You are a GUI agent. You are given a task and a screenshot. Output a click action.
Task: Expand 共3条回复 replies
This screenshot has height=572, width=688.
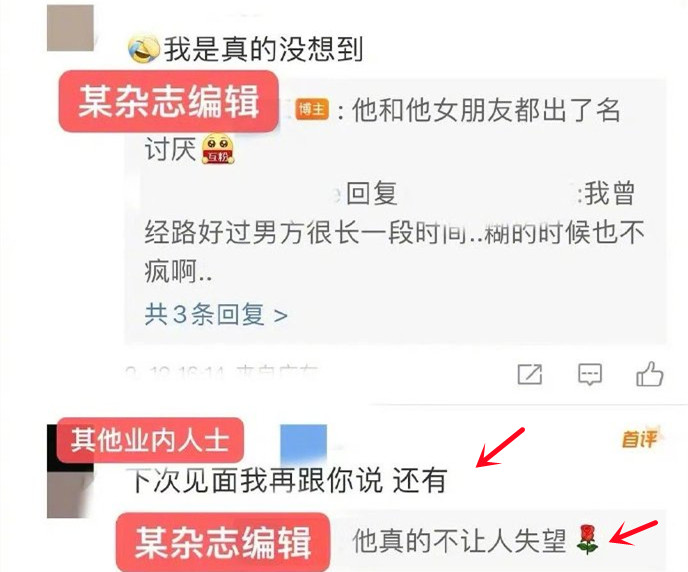216,315
